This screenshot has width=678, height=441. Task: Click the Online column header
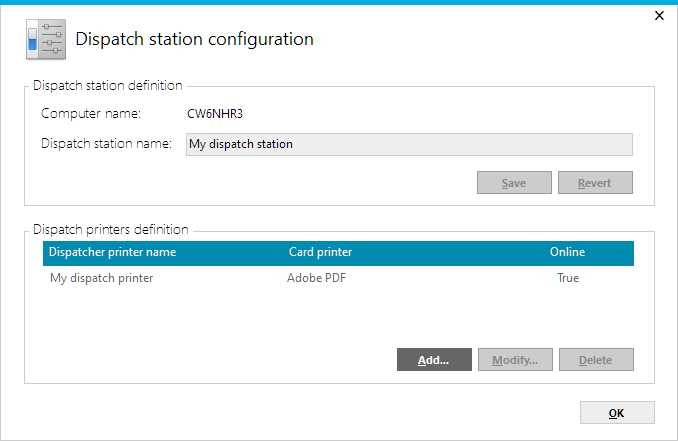coord(567,252)
